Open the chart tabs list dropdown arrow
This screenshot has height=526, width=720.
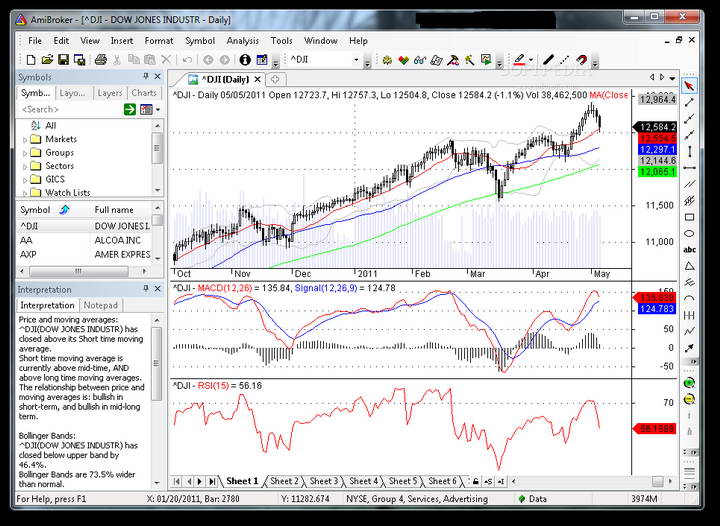[x=672, y=78]
